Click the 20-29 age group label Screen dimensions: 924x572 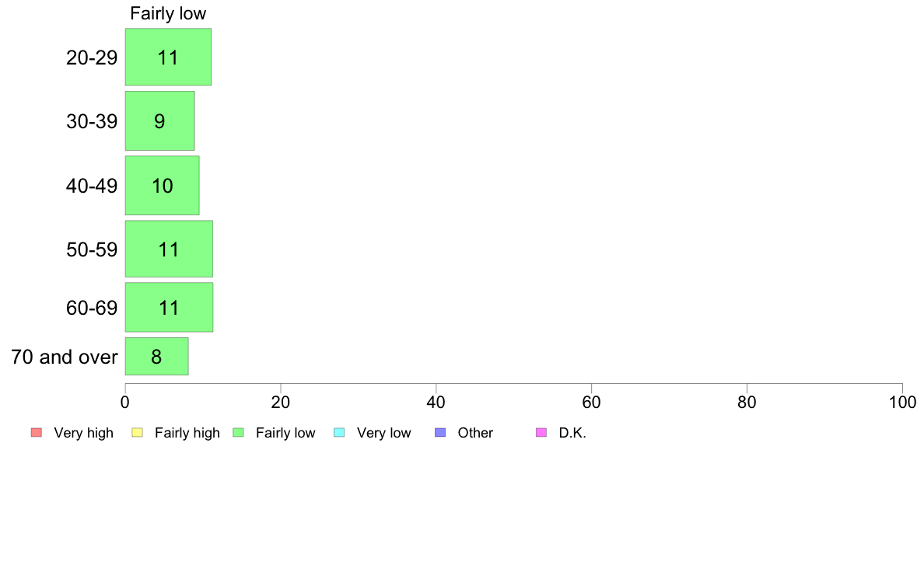[92, 58]
